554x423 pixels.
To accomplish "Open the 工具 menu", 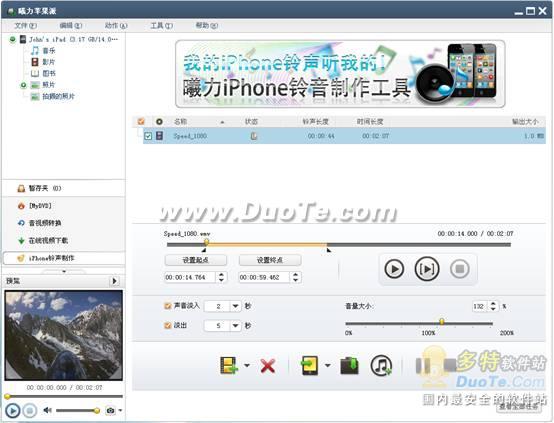I will [x=161, y=25].
